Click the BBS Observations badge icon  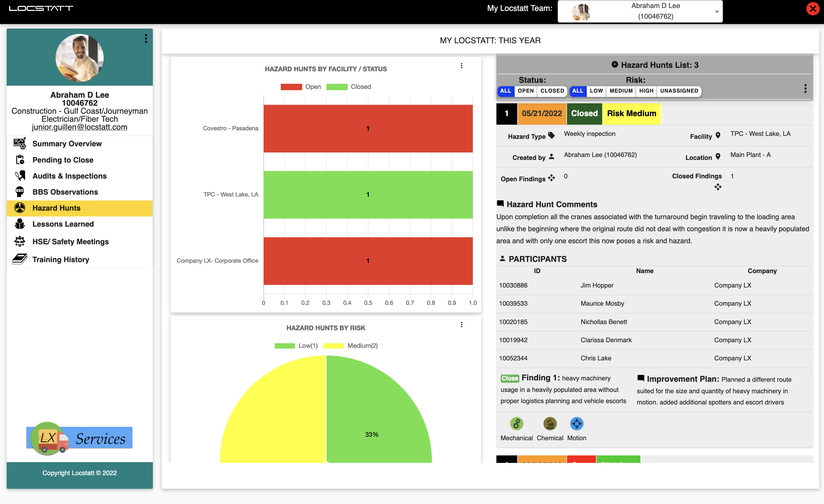20,192
